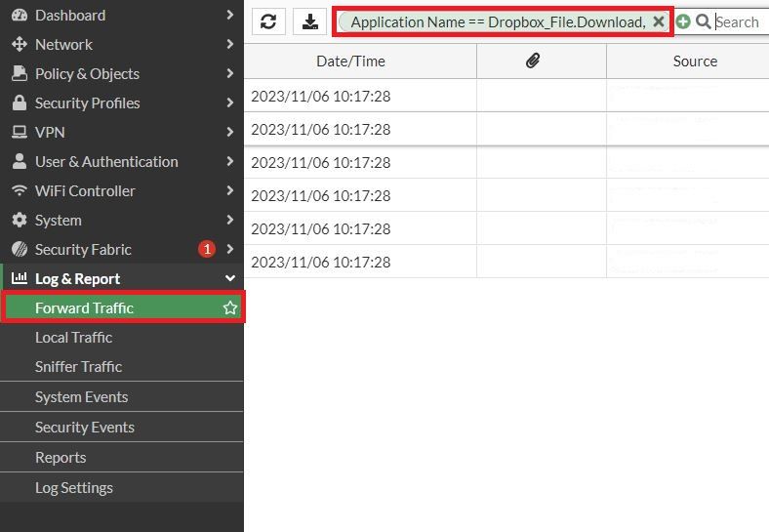769x532 pixels.
Task: Click the Policy & Objects icon
Action: pyautogui.click(x=20, y=73)
